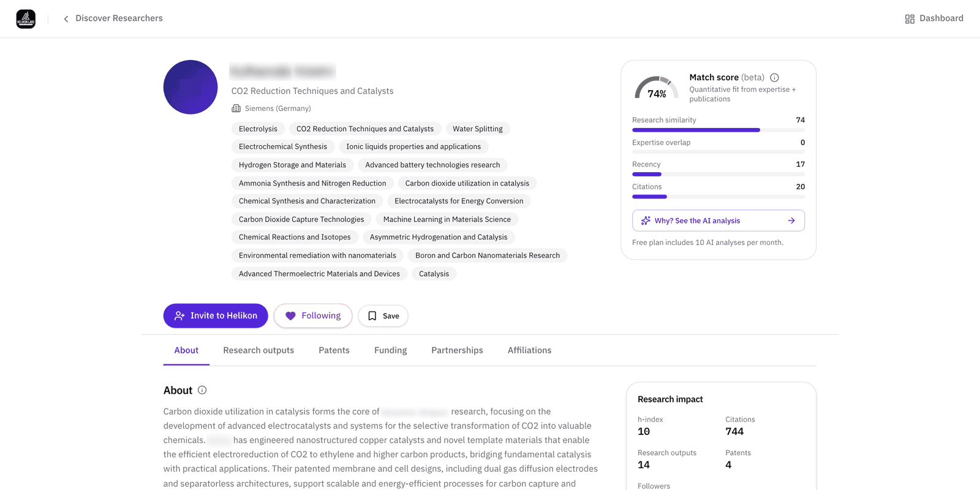Select Carbon Dioxide Capture Technologies tag

point(301,219)
